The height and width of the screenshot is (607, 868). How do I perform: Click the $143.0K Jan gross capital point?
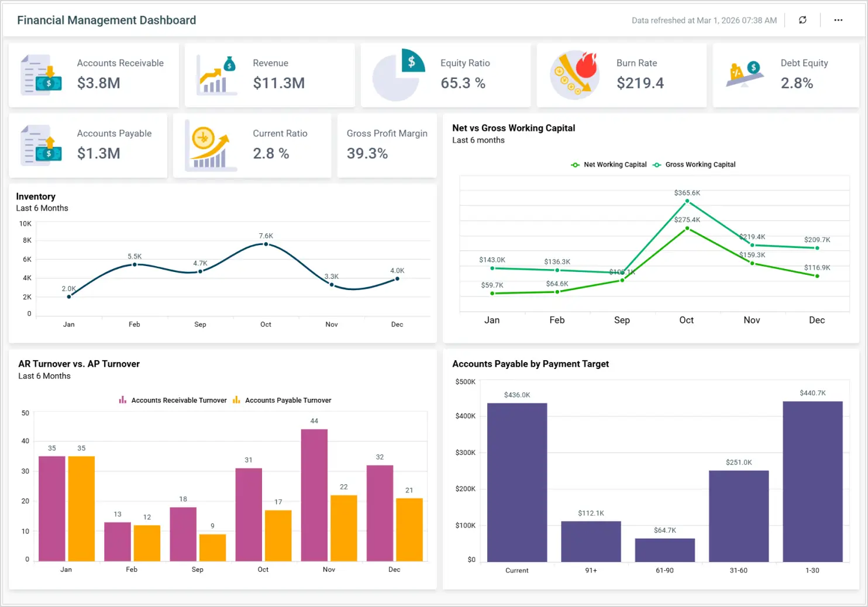coord(492,268)
